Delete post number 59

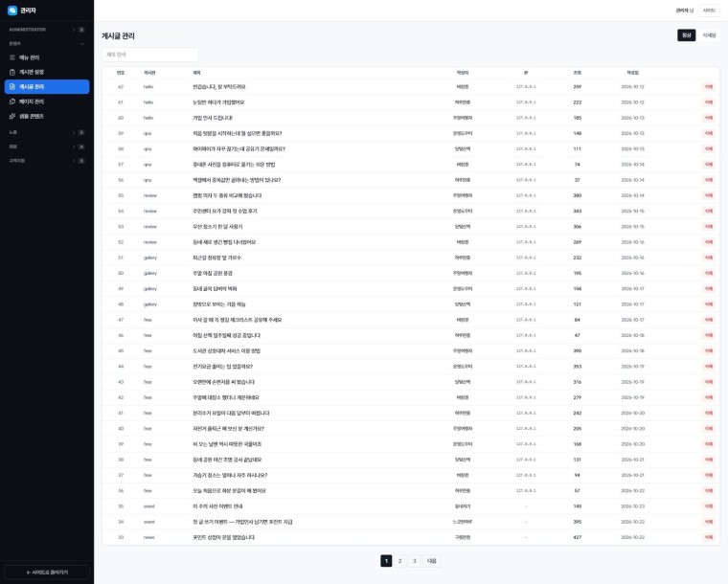[x=709, y=134]
